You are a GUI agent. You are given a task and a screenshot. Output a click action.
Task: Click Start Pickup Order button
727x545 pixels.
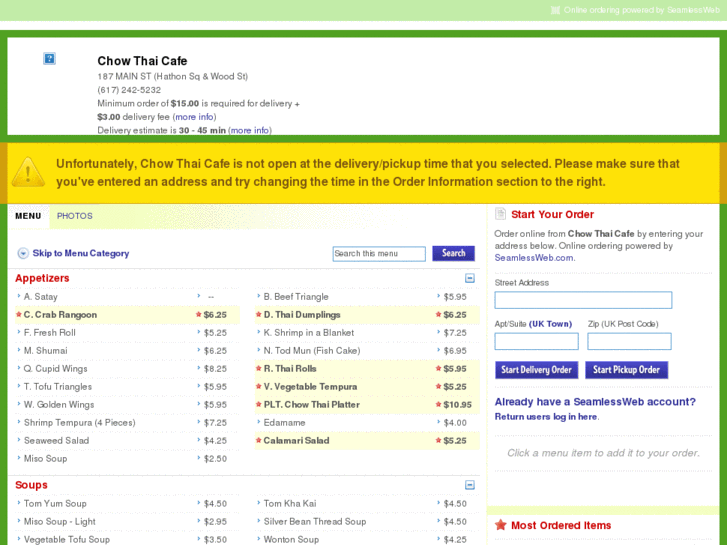coord(626,370)
